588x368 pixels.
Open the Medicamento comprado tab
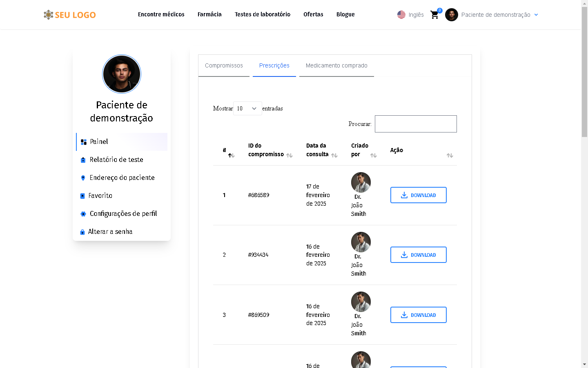coord(336,65)
